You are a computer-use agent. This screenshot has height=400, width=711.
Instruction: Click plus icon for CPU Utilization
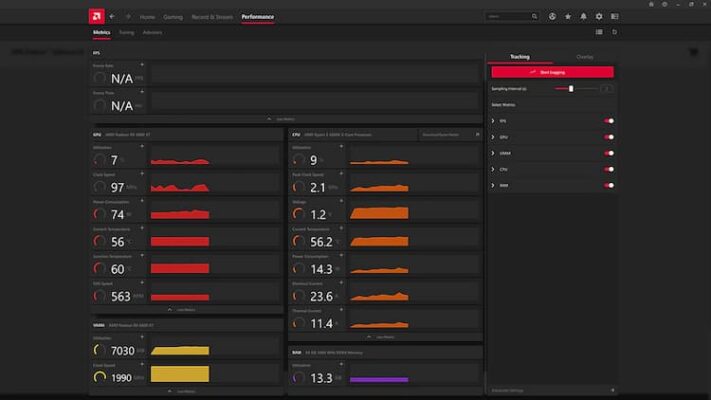pyautogui.click(x=341, y=146)
